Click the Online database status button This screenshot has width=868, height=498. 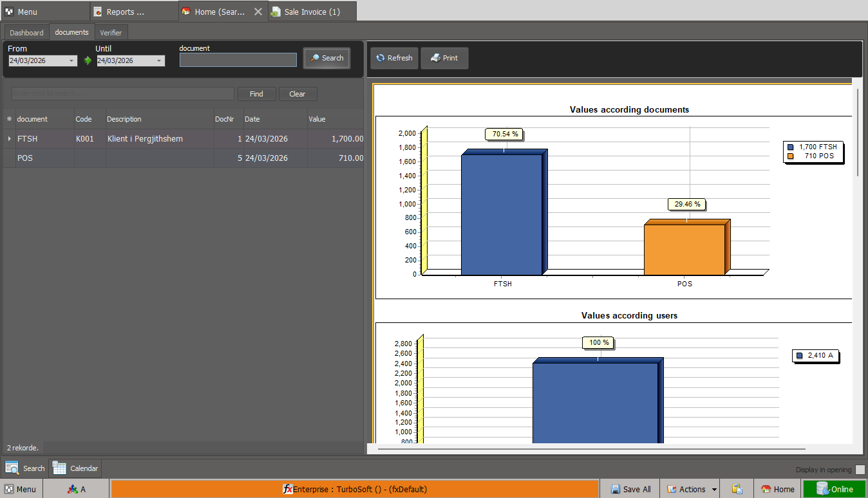834,489
